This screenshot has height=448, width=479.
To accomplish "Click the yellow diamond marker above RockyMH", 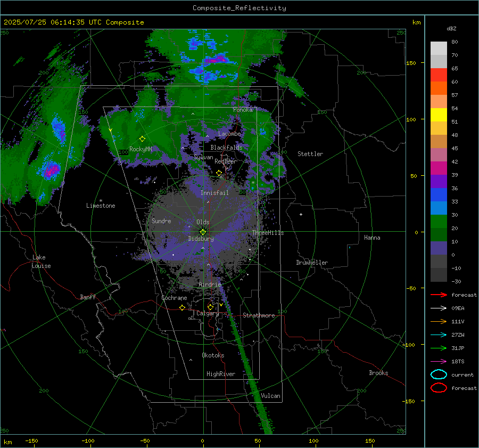I will pyautogui.click(x=142, y=139).
